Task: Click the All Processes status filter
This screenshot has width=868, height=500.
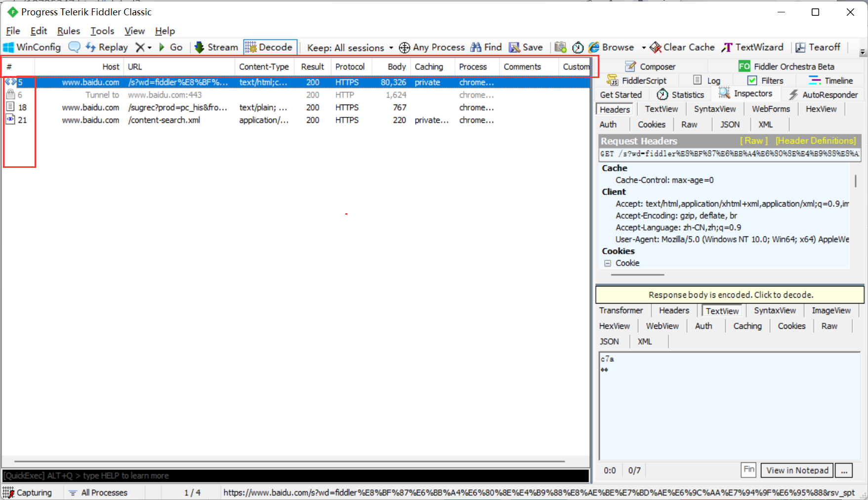Action: [98, 493]
